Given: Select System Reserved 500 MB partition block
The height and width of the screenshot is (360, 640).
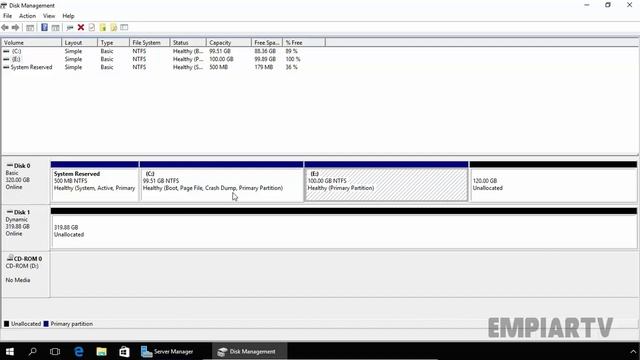Looking at the screenshot, I should tap(95, 181).
